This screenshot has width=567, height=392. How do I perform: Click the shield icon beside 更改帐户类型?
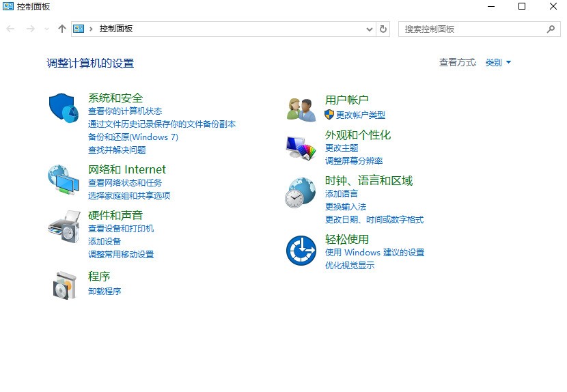coord(329,115)
